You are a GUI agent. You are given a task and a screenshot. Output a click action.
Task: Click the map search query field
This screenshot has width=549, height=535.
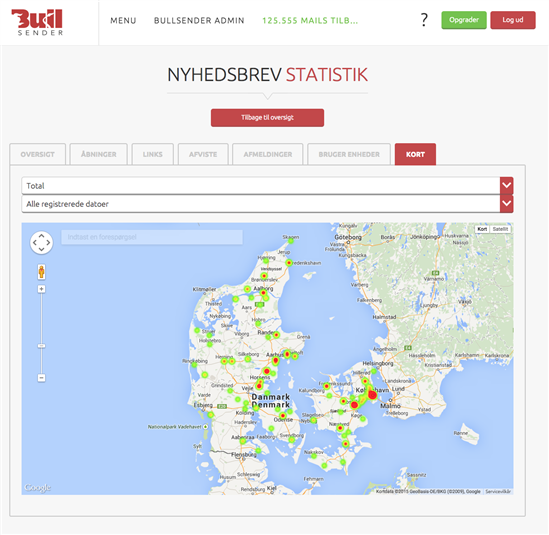click(x=152, y=237)
